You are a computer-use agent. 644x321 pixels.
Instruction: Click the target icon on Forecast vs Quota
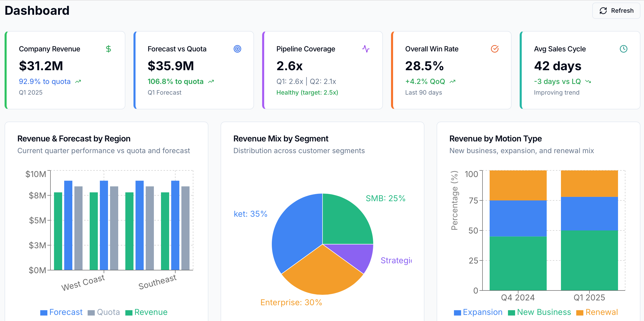(237, 49)
